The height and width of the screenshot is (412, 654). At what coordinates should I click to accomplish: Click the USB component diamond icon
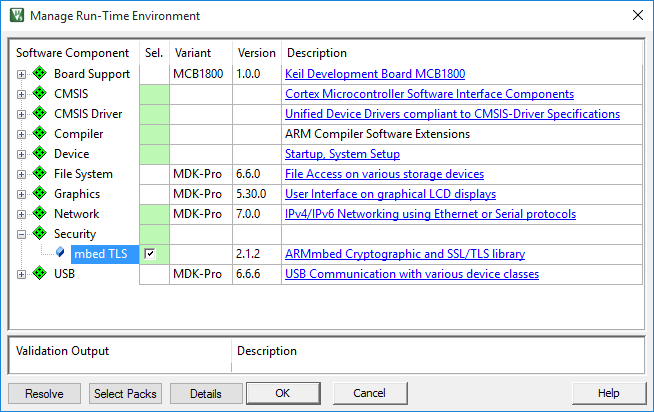tap(40, 274)
